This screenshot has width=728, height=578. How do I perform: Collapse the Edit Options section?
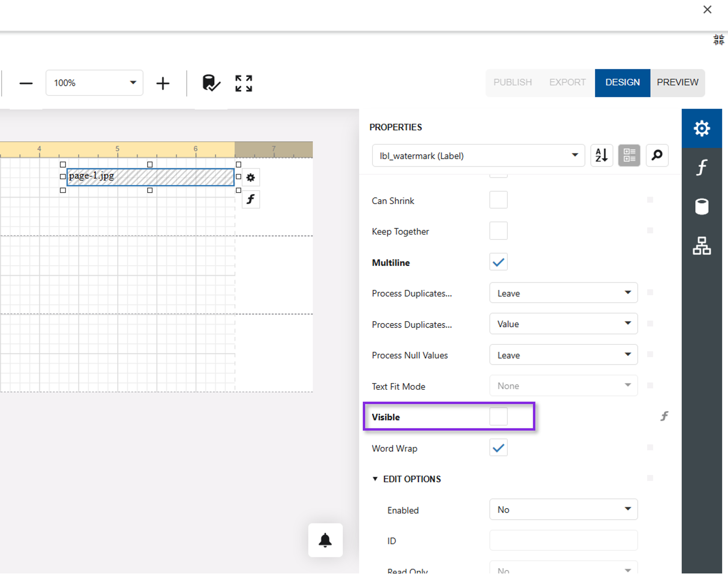coord(375,479)
